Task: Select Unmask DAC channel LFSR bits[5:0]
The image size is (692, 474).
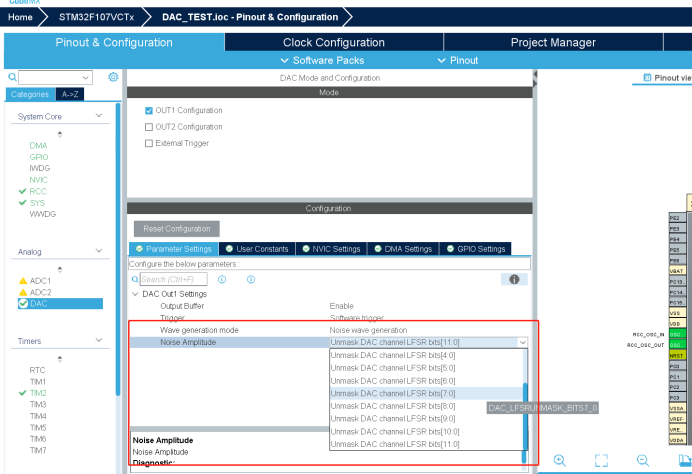Action: (426, 368)
